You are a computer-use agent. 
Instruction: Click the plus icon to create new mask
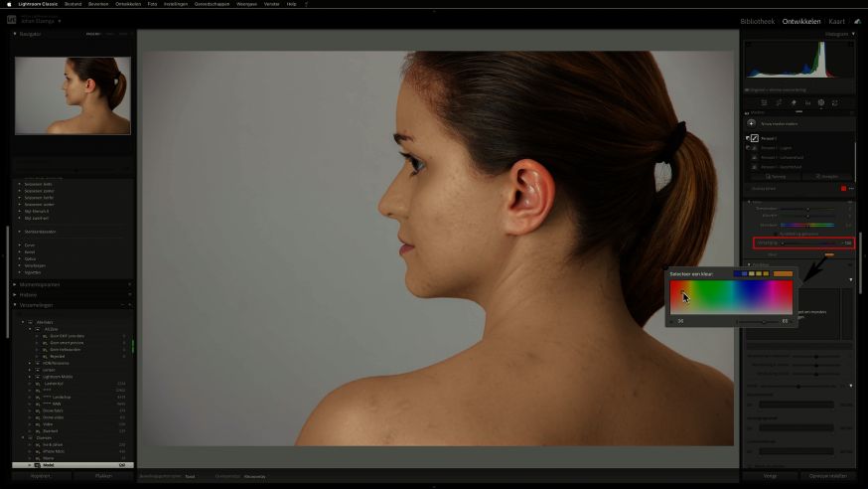point(752,122)
